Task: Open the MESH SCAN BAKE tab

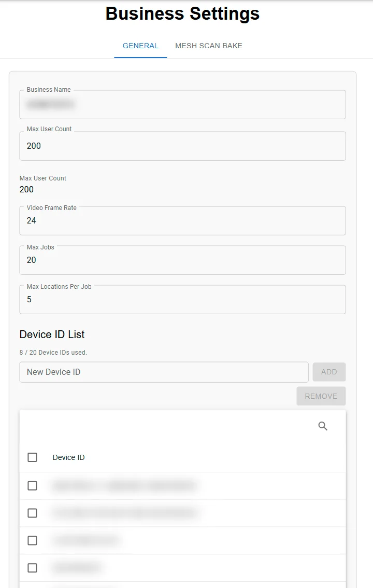Action: click(209, 46)
